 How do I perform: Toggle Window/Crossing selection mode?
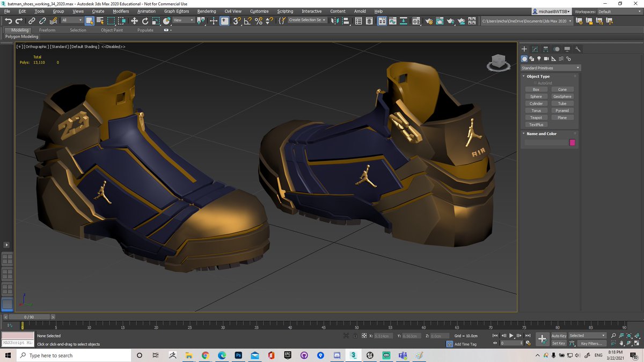122,20
